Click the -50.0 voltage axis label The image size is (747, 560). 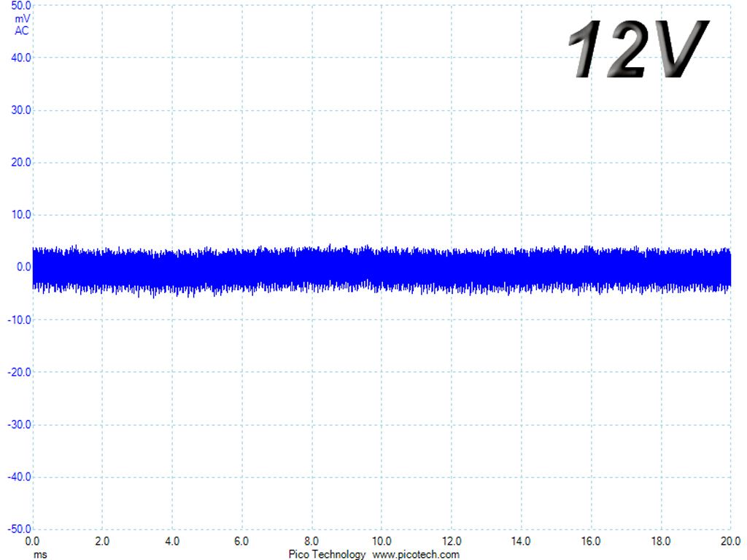coord(19,529)
